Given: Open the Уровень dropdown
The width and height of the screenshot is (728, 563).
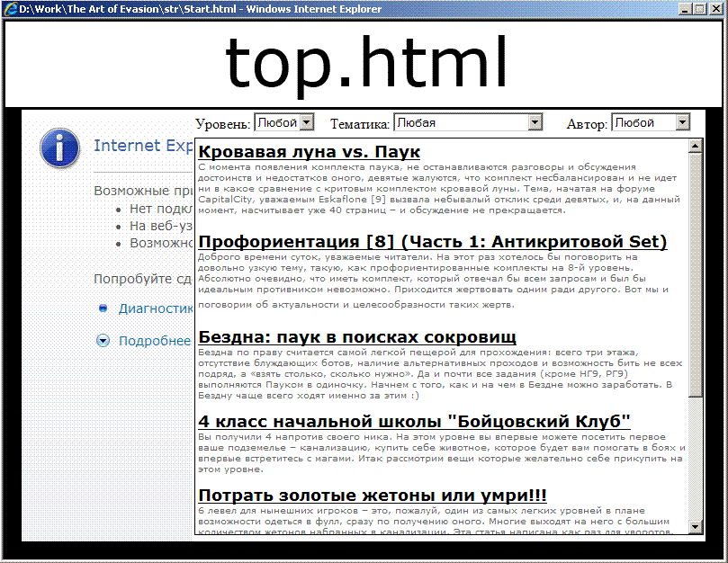Looking at the screenshot, I should pos(284,122).
